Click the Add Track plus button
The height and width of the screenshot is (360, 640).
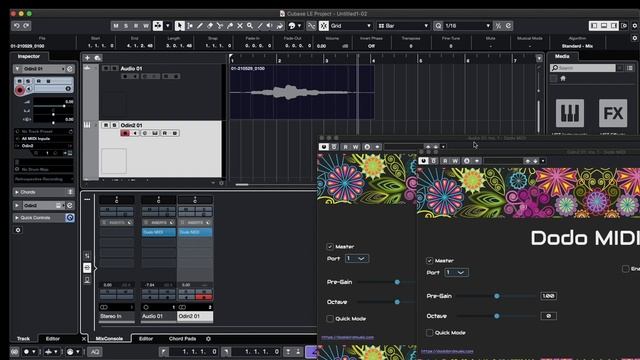[87, 58]
